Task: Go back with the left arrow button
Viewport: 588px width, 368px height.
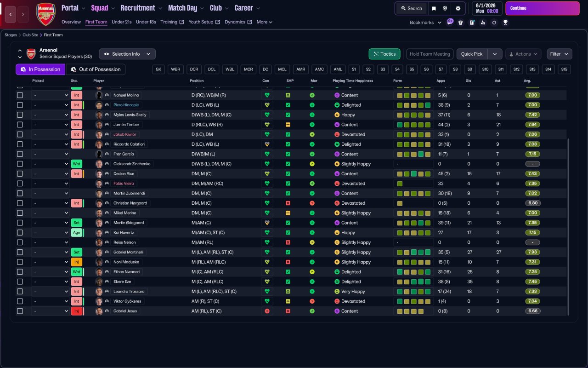Action: [11, 14]
